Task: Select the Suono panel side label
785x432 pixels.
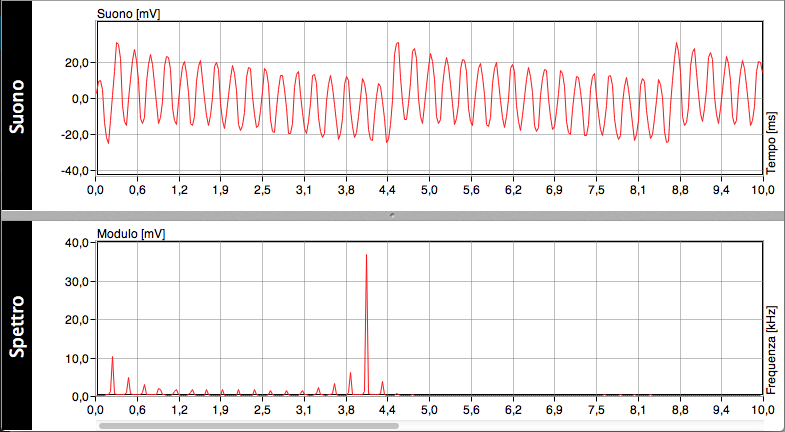Action: (17, 105)
